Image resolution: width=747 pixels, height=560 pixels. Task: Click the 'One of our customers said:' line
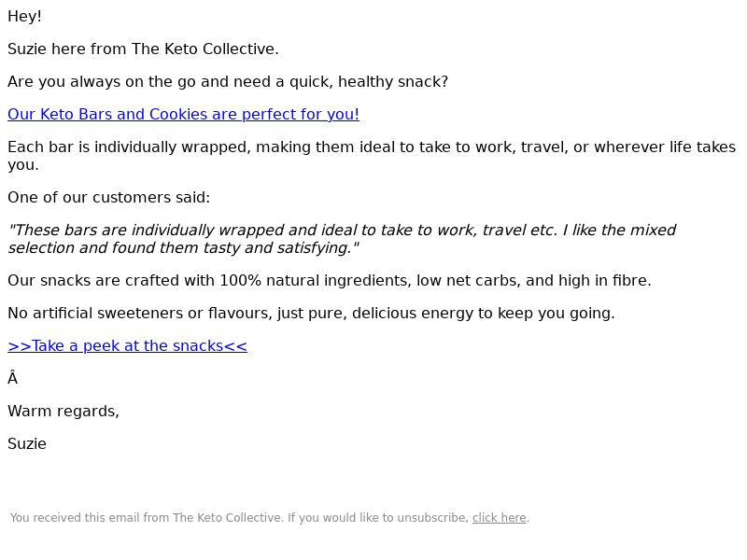pyautogui.click(x=108, y=198)
